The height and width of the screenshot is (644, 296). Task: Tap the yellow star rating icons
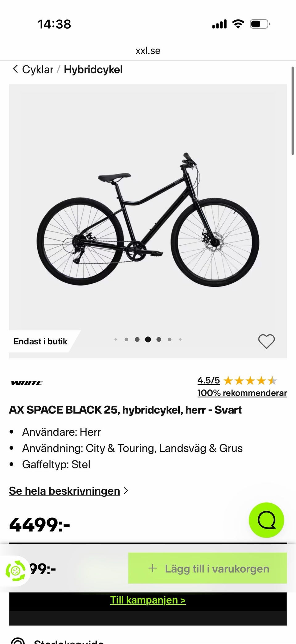(x=250, y=381)
